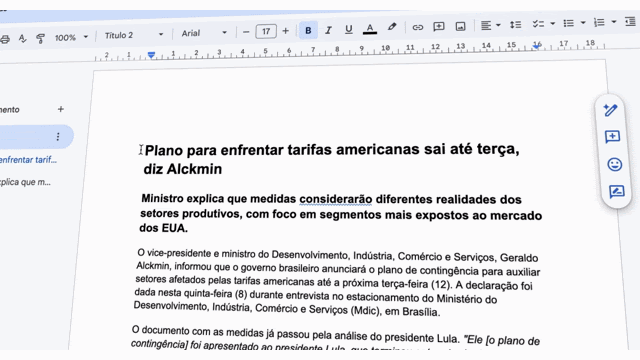
Task: Click the suggest edits pencil icon
Action: coord(611,110)
